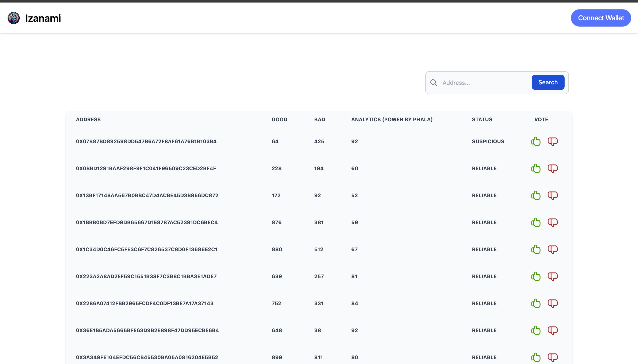Select address 0X0BBD1291BAAF298F9F1C041F96509C23CED2BF4F
The width and height of the screenshot is (638, 364).
(146, 169)
